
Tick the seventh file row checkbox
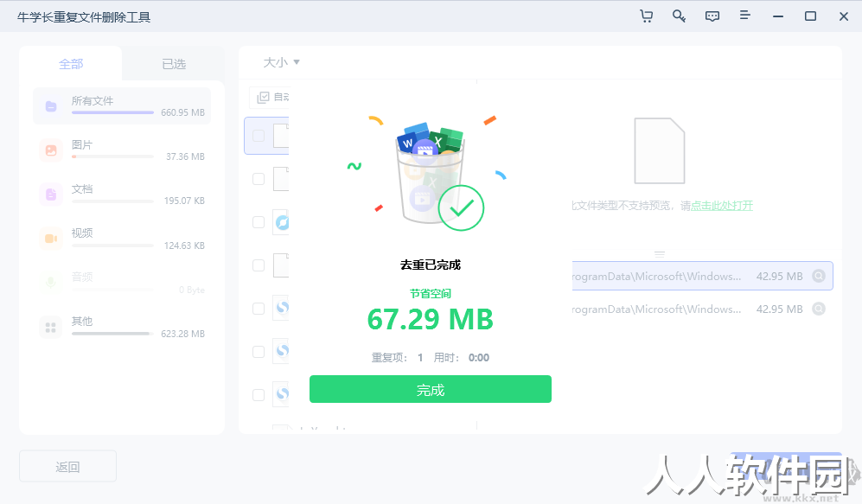pyautogui.click(x=259, y=394)
